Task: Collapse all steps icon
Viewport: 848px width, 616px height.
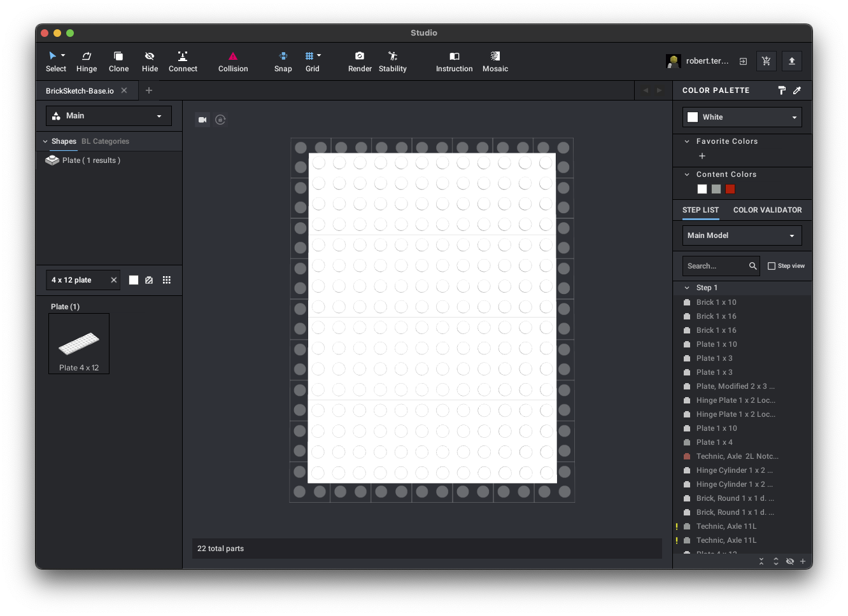Action: click(761, 561)
